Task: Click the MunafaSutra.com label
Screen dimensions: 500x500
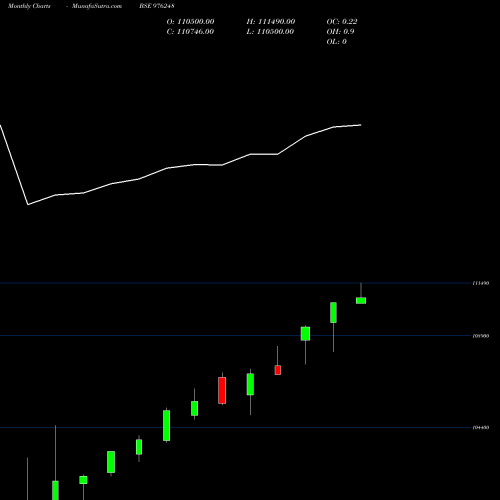Action: coord(97,6)
